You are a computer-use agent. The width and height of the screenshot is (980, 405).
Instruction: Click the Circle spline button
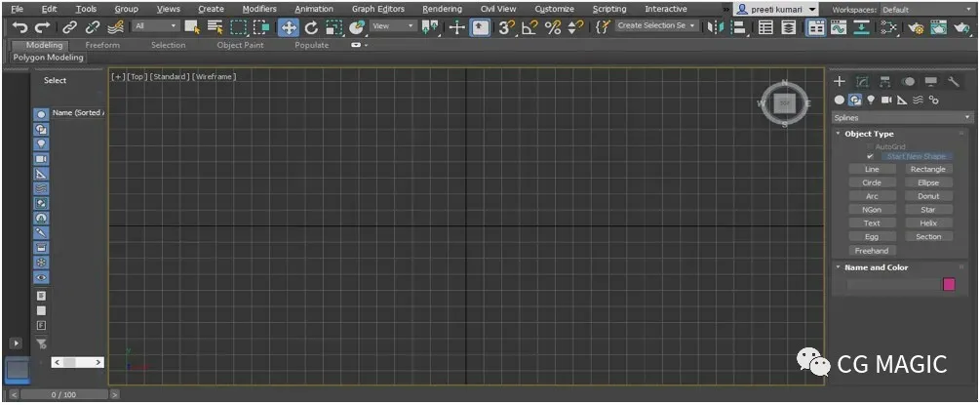tap(872, 182)
